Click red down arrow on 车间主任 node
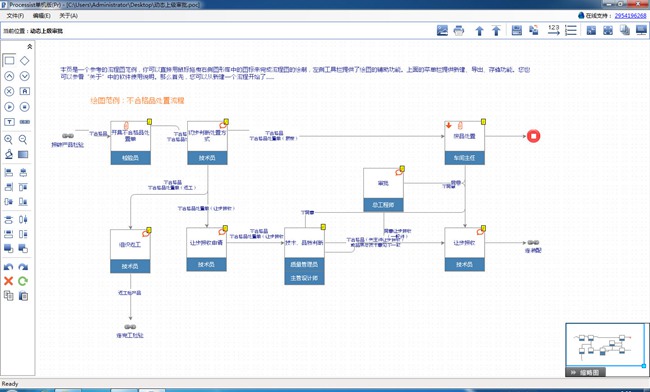Viewport: 650px width, 392px height. [449, 125]
